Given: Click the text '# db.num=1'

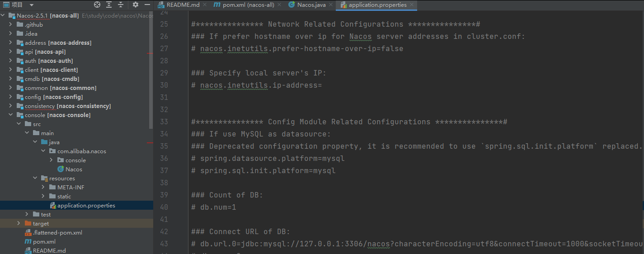Looking at the screenshot, I should (x=214, y=207).
